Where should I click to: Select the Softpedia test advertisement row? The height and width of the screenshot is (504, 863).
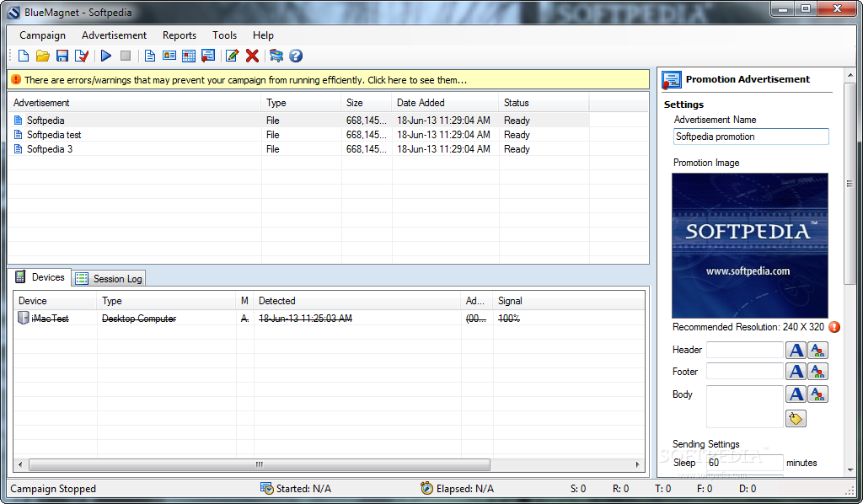[x=299, y=134]
